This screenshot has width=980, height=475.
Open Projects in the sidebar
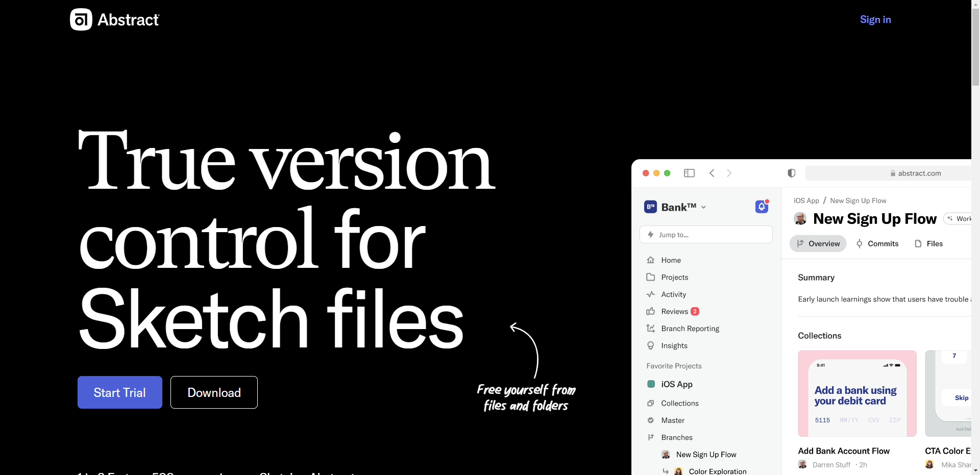click(675, 277)
